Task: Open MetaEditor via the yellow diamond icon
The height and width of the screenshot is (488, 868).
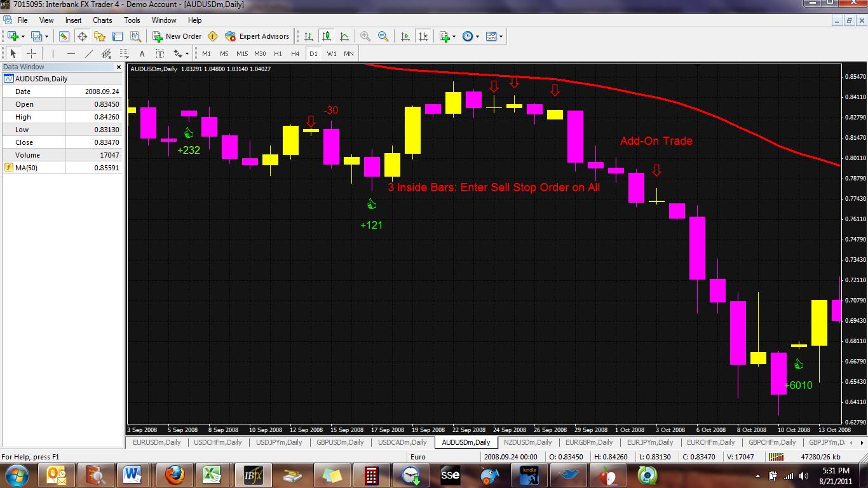Action: [x=213, y=36]
